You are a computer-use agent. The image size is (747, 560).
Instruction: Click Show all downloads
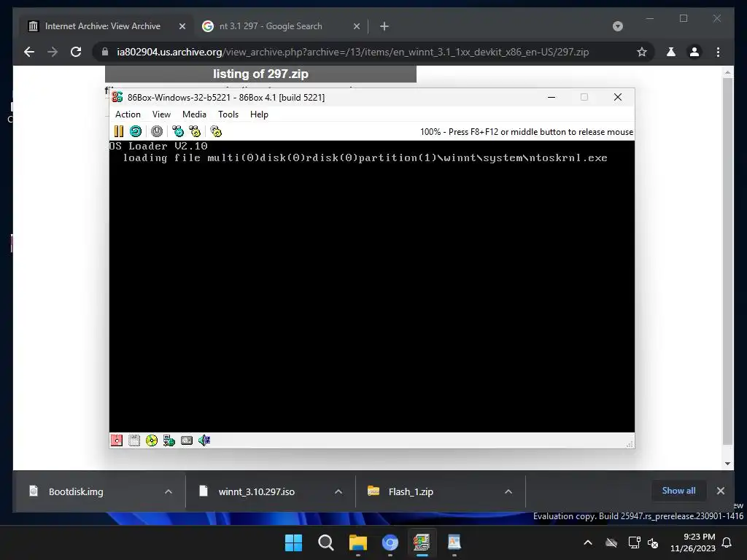pyautogui.click(x=678, y=491)
